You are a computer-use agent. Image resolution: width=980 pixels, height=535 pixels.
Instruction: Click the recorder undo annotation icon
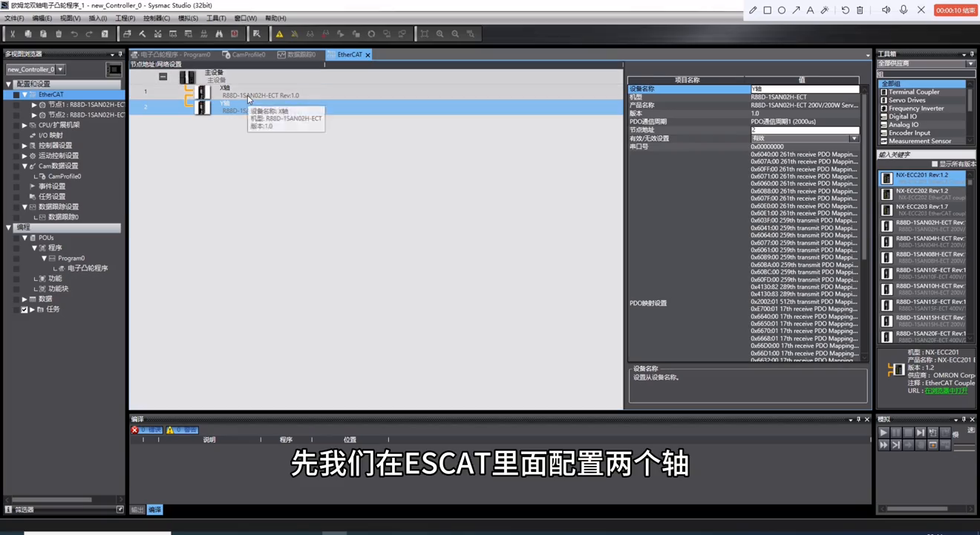[x=845, y=10]
